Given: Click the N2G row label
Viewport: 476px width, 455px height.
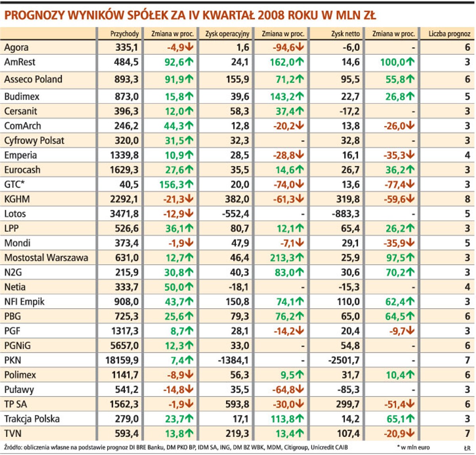Looking at the screenshot, I should point(12,273).
